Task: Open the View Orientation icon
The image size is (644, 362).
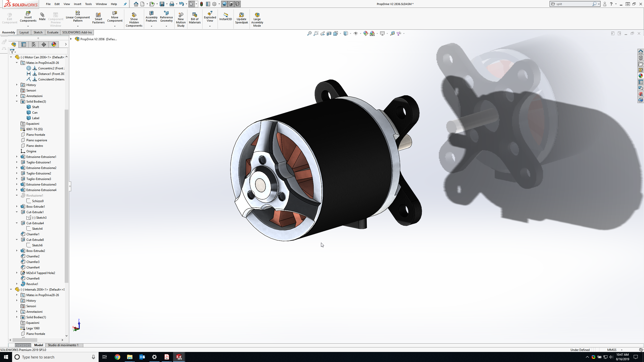Action: point(336,33)
